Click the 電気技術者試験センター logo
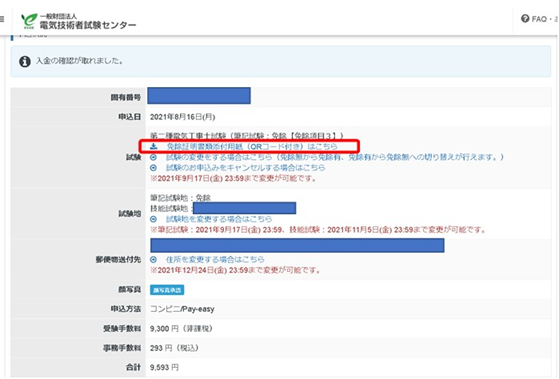The image size is (559, 379). tap(78, 21)
